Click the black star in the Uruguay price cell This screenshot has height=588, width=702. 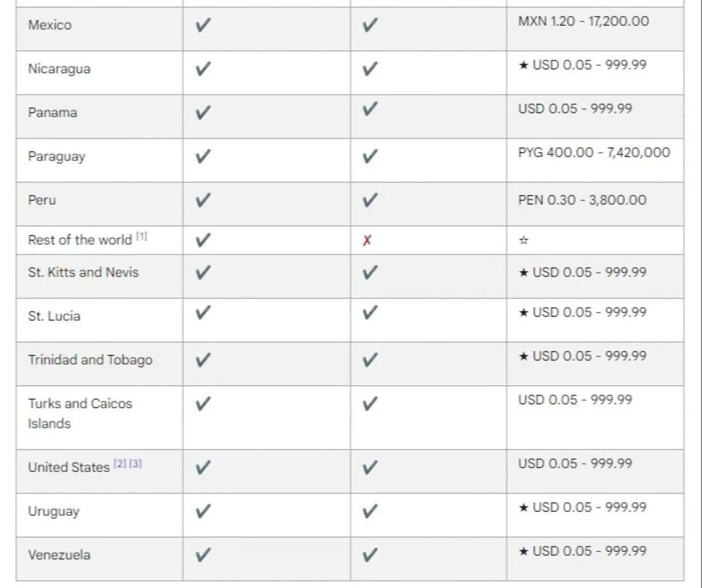524,507
